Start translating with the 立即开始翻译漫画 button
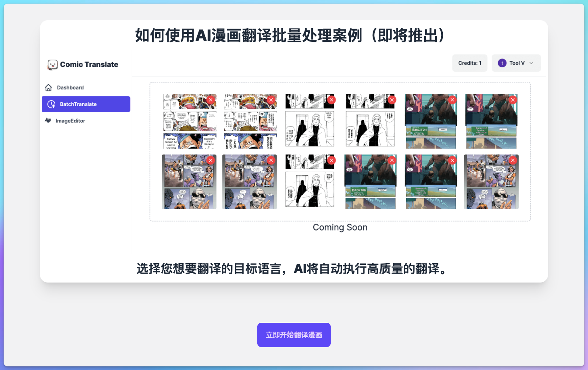Screen dimensions: 588x370 294,335
